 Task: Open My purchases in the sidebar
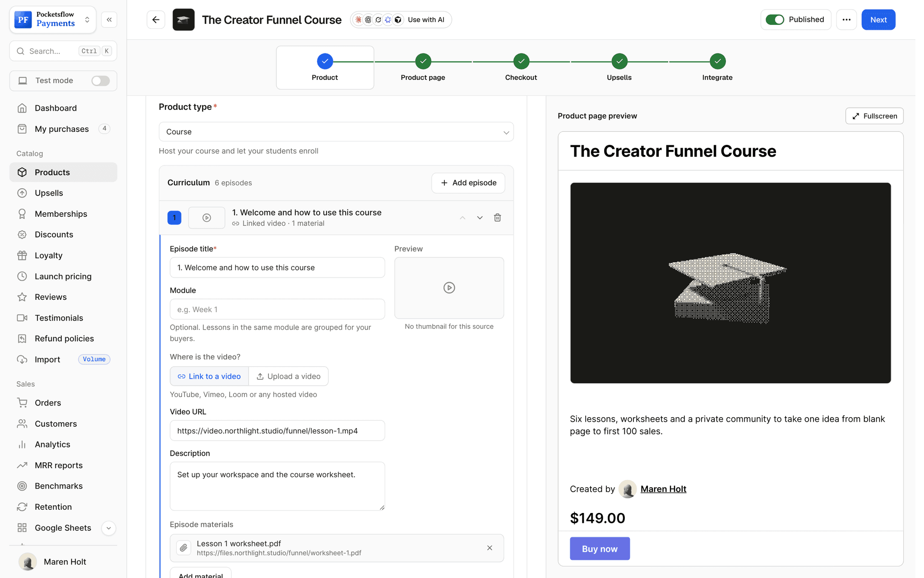pos(63,129)
